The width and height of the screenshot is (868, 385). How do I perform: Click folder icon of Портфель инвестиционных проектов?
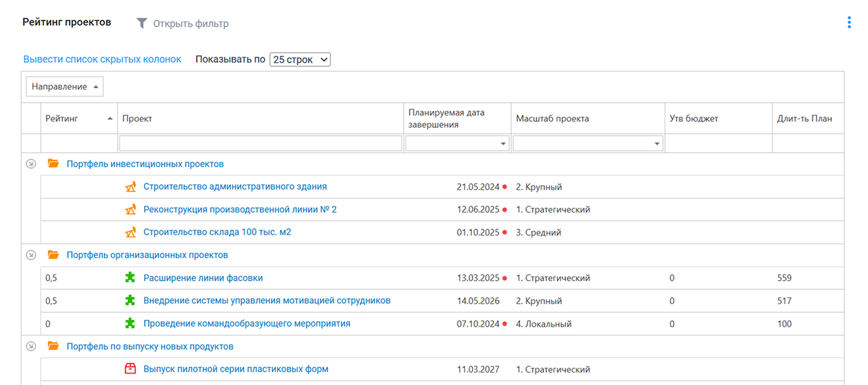click(x=54, y=164)
